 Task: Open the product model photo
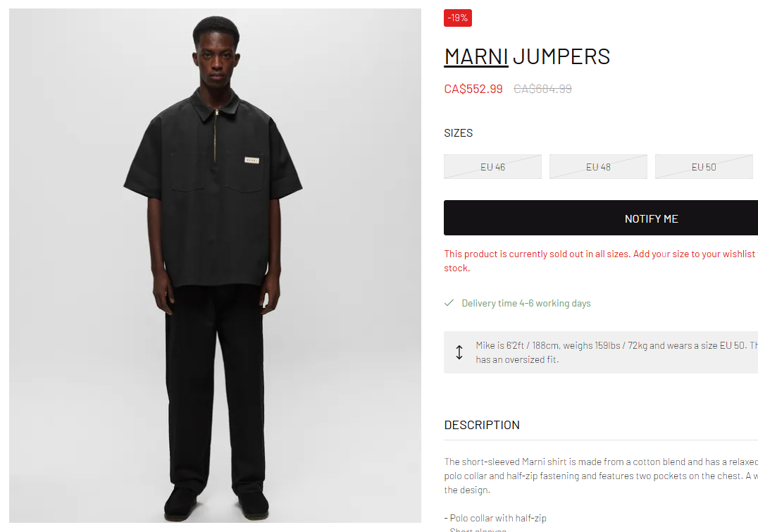coord(215,265)
